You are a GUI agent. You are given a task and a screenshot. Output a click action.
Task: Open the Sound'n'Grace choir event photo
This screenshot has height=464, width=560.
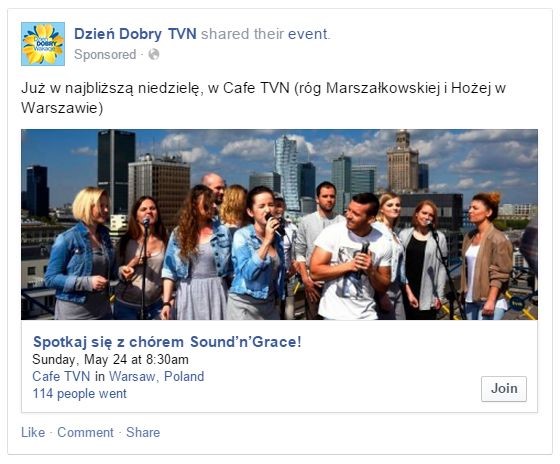[279, 224]
